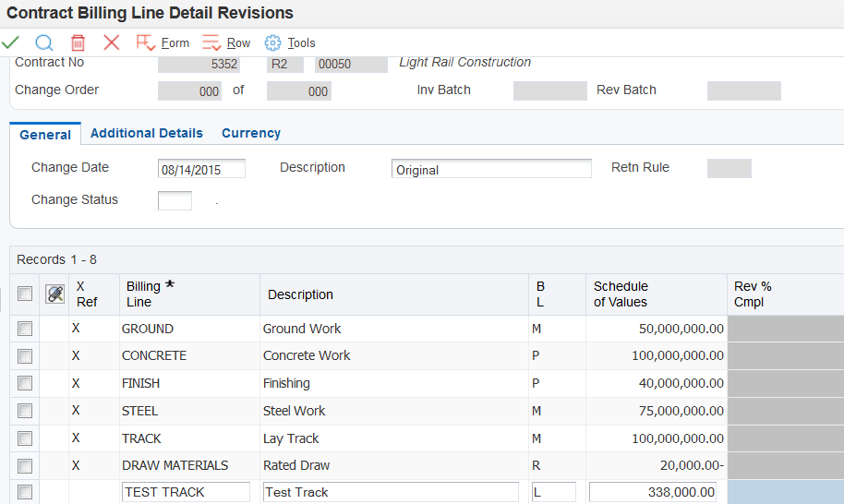
Task: Click the Change Date input field
Action: [x=202, y=169]
